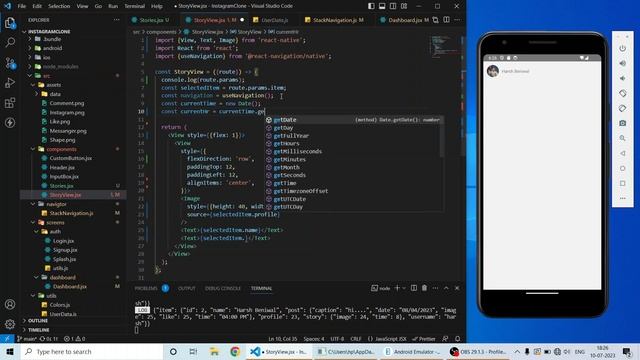
Task: Click the main branch in status bar
Action: 27,339
